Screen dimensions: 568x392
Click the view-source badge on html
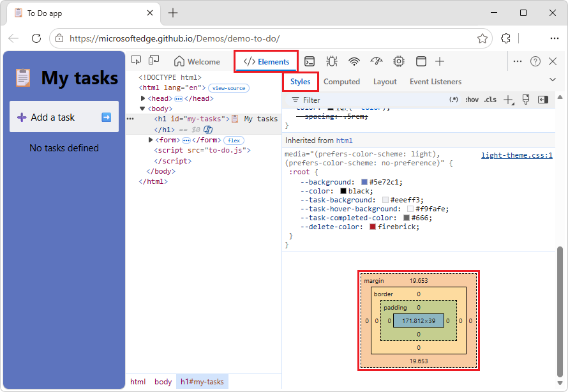pos(228,88)
